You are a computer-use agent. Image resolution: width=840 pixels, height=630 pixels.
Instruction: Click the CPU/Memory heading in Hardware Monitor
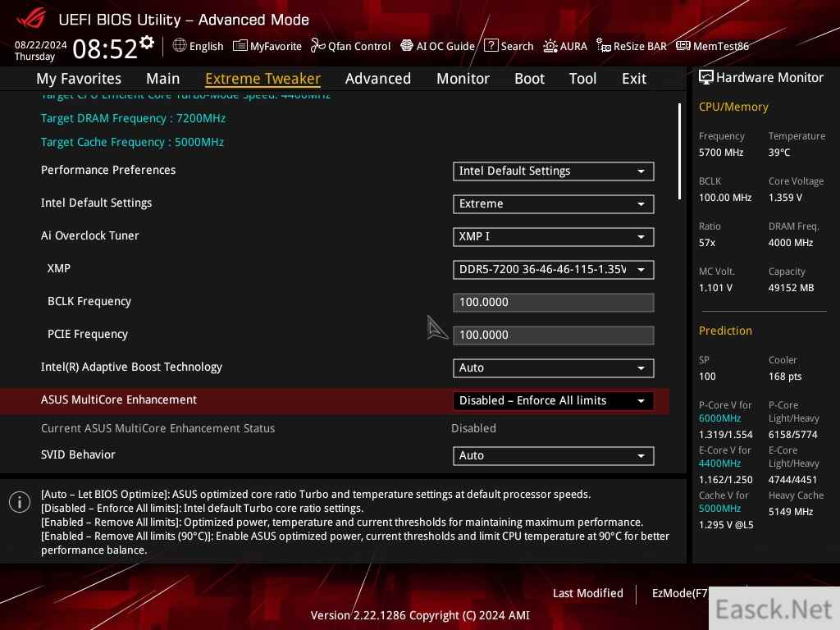(733, 107)
